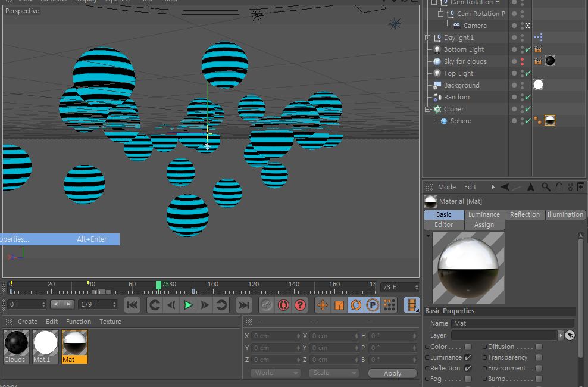Image resolution: width=588 pixels, height=387 pixels.
Task: Toggle scale keyframe recording icon
Action: click(x=339, y=305)
